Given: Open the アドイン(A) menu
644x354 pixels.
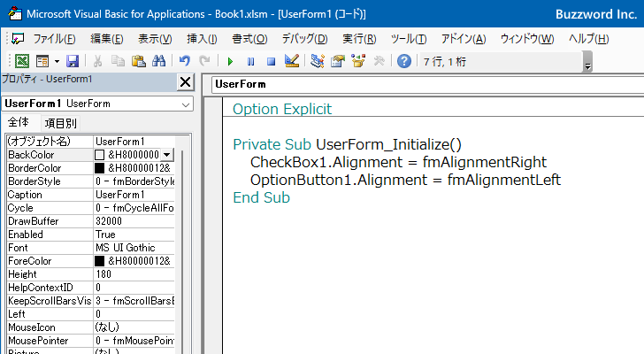Looking at the screenshot, I should (x=464, y=39).
